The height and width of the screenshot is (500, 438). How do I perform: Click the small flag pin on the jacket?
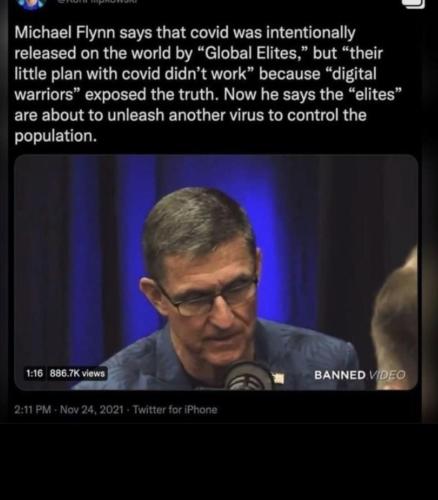[278, 378]
